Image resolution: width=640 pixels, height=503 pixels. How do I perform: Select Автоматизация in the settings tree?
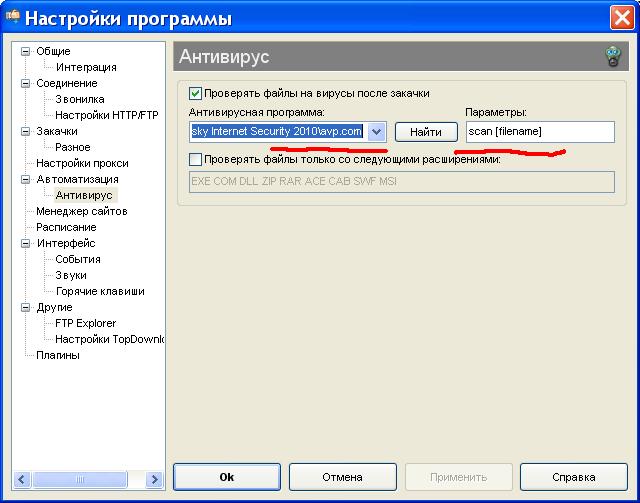point(77,179)
